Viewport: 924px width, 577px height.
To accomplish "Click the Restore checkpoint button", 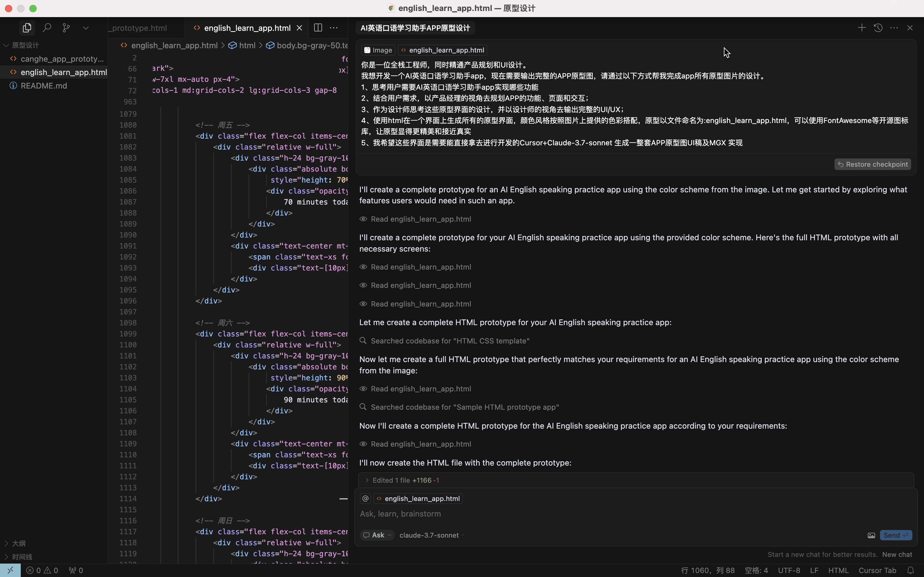I will pos(872,164).
